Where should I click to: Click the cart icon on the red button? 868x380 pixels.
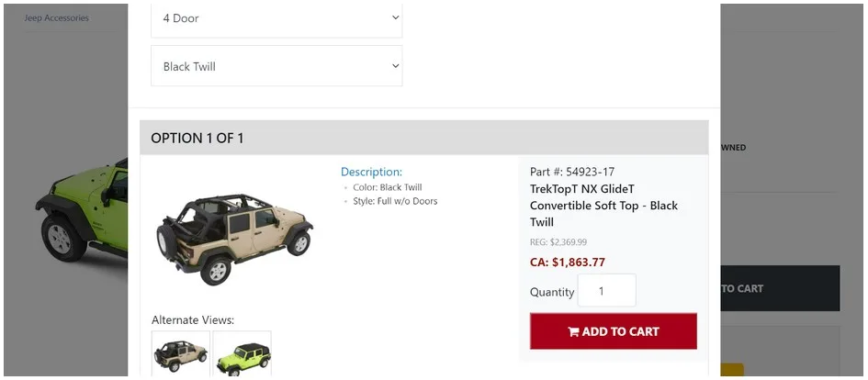[573, 332]
